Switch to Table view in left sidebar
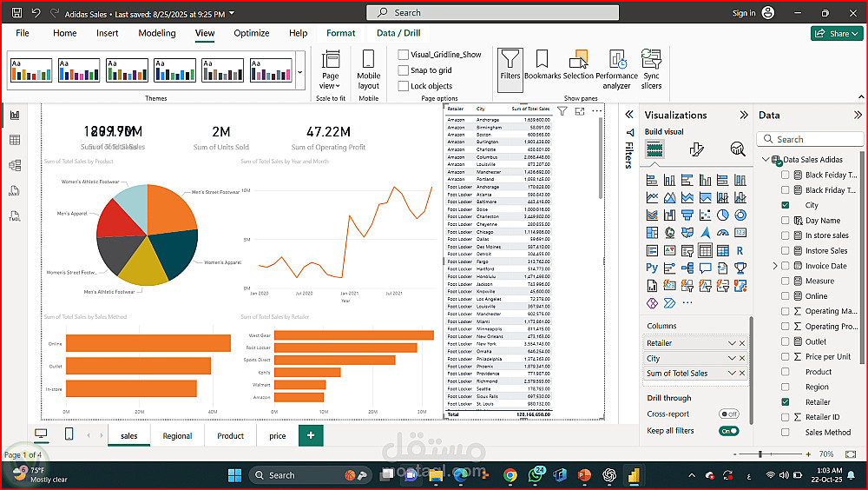Image resolution: width=868 pixels, height=490 pixels. [x=15, y=140]
